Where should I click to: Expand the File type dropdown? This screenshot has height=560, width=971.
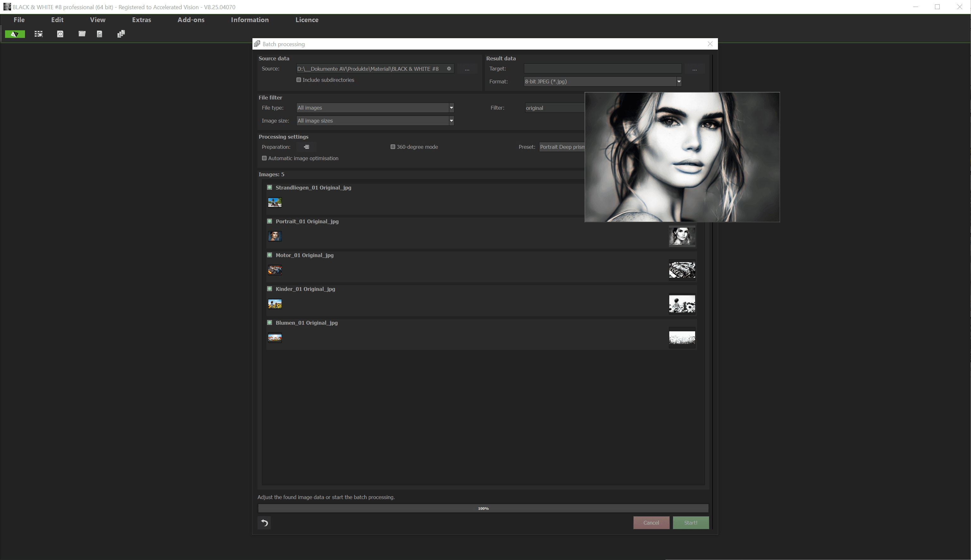tap(451, 108)
